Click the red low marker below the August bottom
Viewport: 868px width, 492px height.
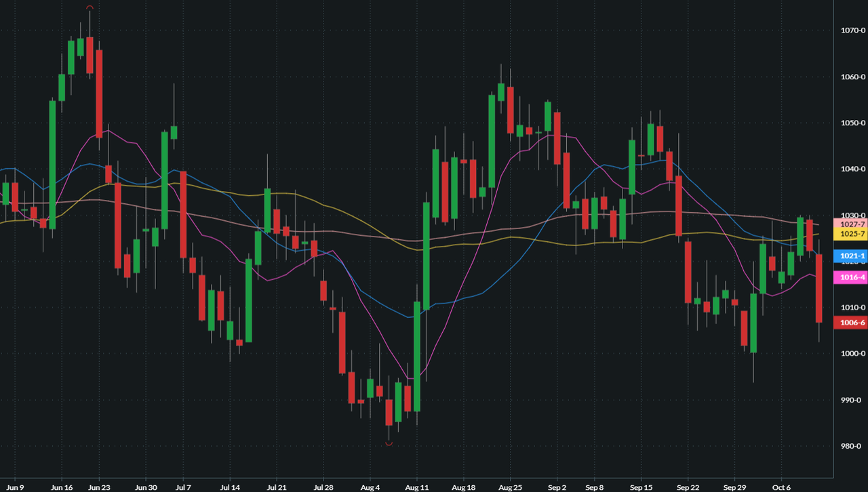(389, 444)
